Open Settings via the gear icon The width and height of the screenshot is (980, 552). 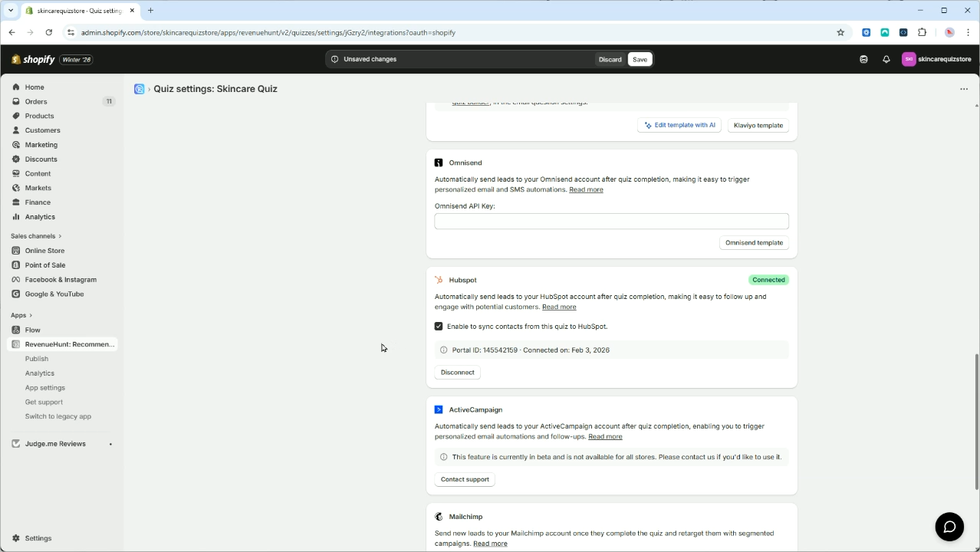pos(38,537)
